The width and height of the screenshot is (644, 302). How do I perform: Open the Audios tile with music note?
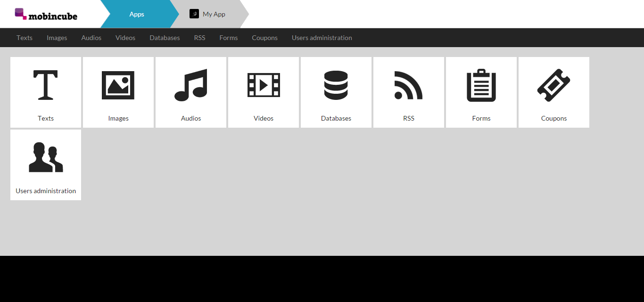[191, 92]
